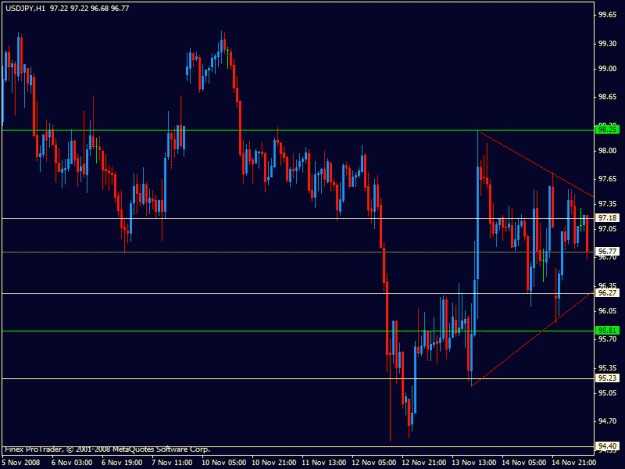Click the 95.05 price axis label
The image size is (625, 469).
[607, 393]
